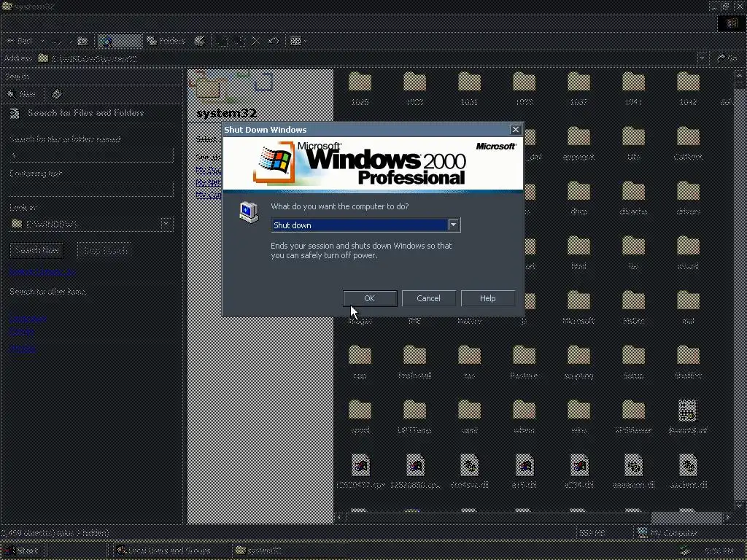Start a New search in Search pane
747x560 pixels.
click(x=22, y=94)
